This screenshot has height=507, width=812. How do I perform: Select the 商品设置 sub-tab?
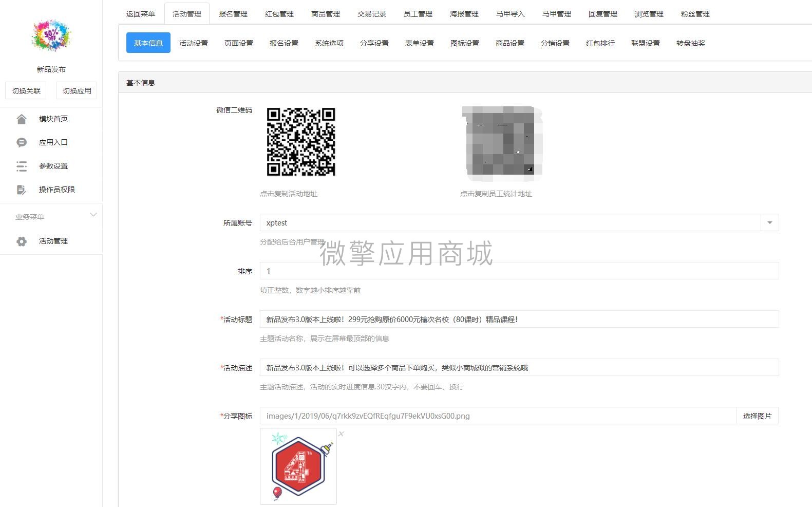click(x=510, y=43)
